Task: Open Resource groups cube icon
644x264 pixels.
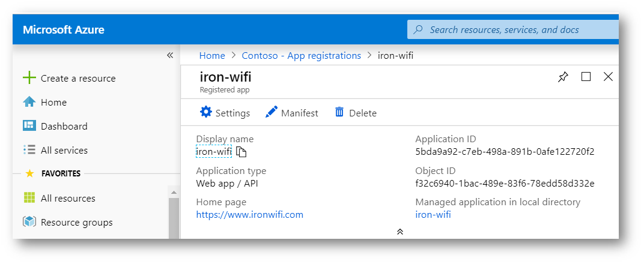Action: (x=29, y=222)
